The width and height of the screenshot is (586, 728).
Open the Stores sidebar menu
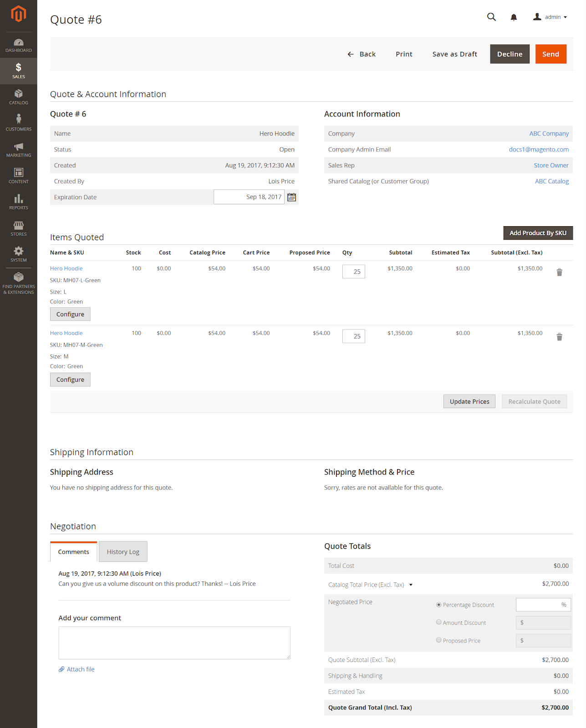[x=19, y=228]
